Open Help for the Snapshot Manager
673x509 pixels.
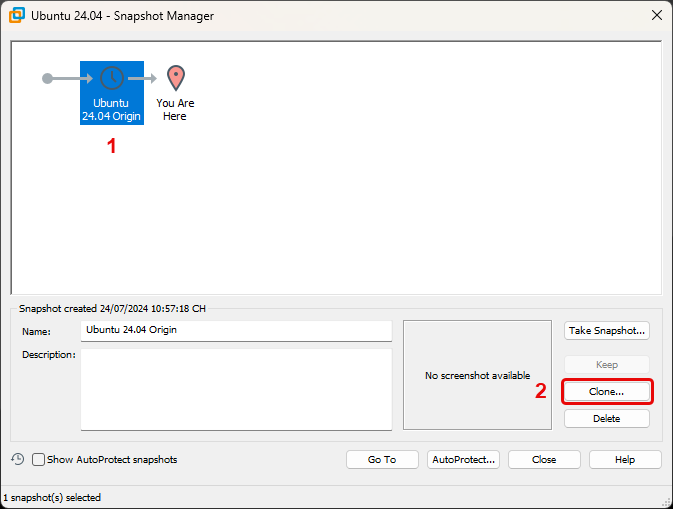(x=625, y=460)
